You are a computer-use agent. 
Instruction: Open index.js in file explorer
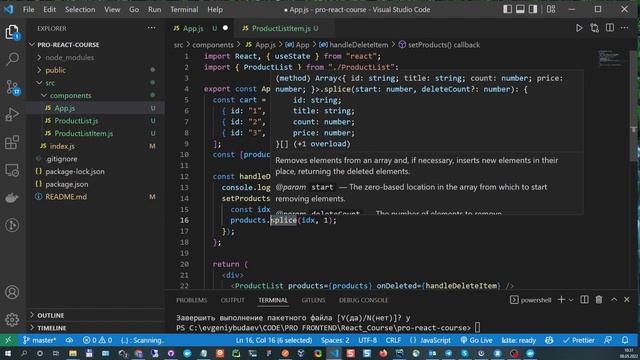pos(62,146)
